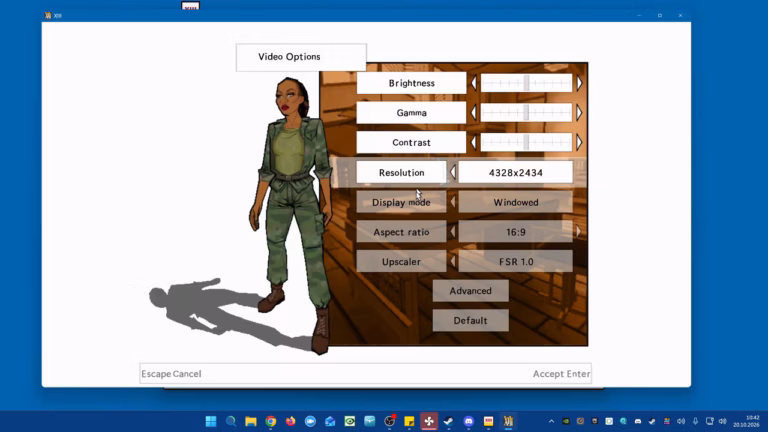Minimize the XIII game window
The height and width of the screenshot is (432, 768).
tap(639, 16)
